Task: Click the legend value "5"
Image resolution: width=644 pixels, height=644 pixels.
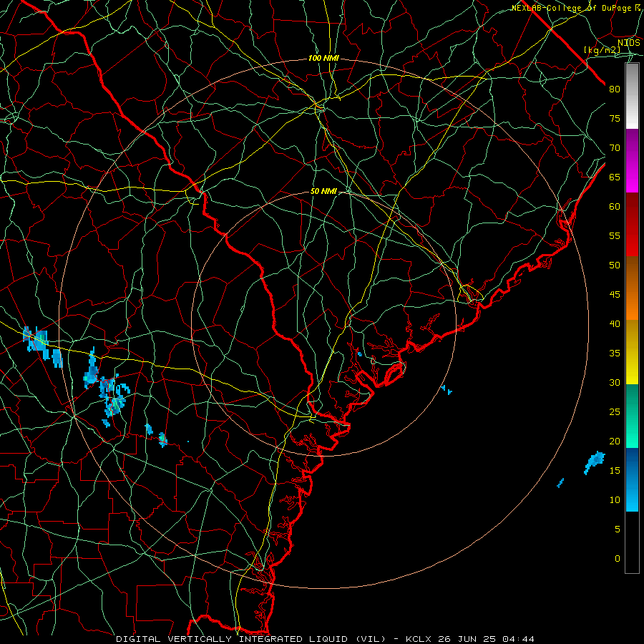Action: click(x=618, y=530)
